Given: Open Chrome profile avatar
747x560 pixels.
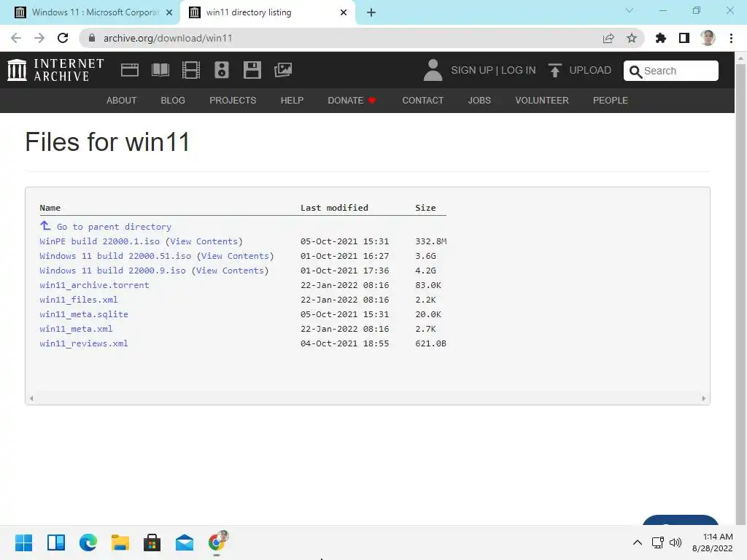Looking at the screenshot, I should [708, 38].
